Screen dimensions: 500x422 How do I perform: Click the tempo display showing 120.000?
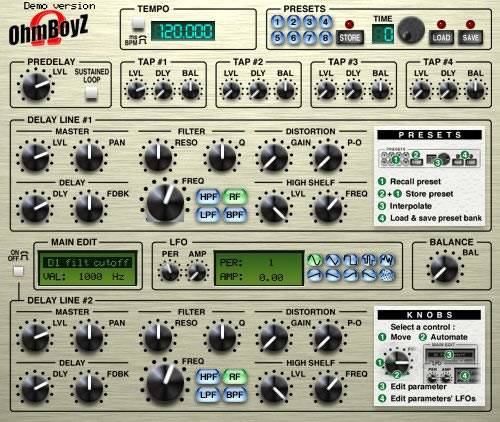coord(183,31)
